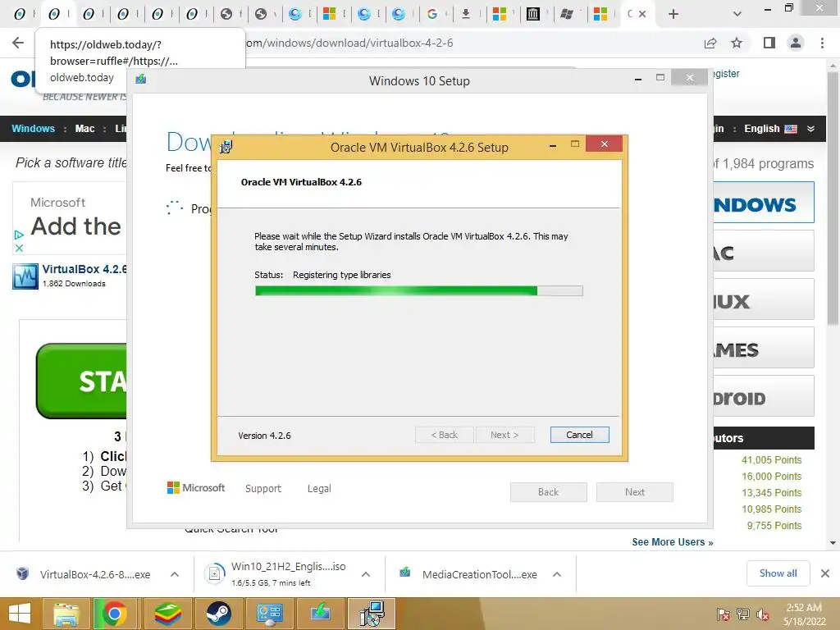Expand options for MediaCreationTool download
This screenshot has height=630, width=840.
click(557, 574)
